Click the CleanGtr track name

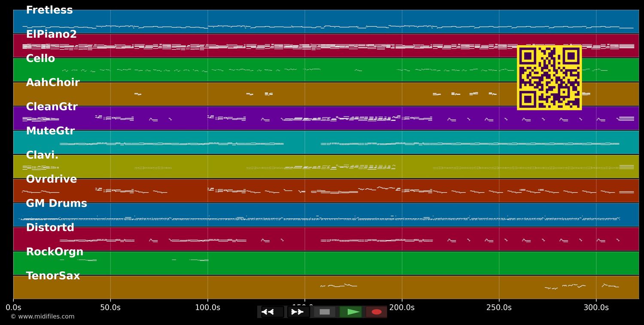point(52,107)
